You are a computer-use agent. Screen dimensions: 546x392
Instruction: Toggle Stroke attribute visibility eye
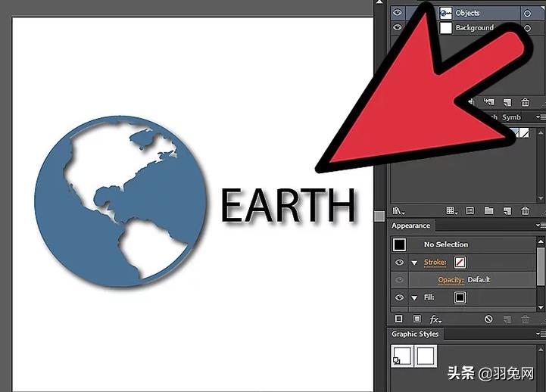[399, 263]
